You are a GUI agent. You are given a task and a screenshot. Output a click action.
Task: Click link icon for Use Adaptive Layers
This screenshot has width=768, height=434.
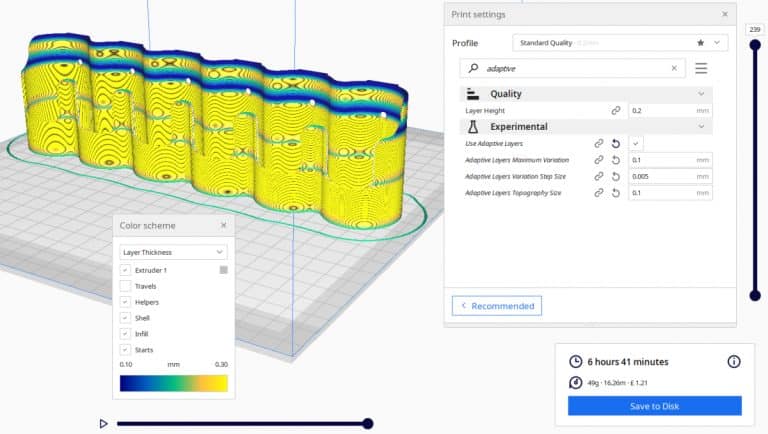click(x=599, y=144)
